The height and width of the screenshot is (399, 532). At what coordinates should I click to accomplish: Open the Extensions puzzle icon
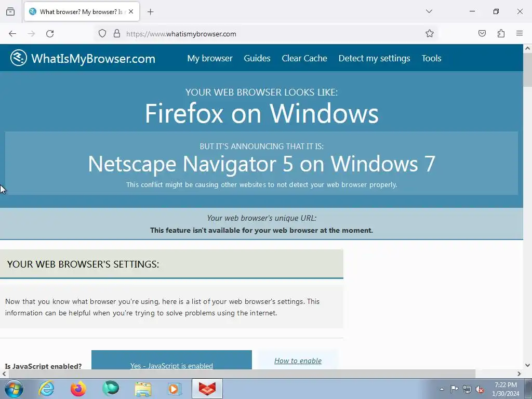coord(501,34)
